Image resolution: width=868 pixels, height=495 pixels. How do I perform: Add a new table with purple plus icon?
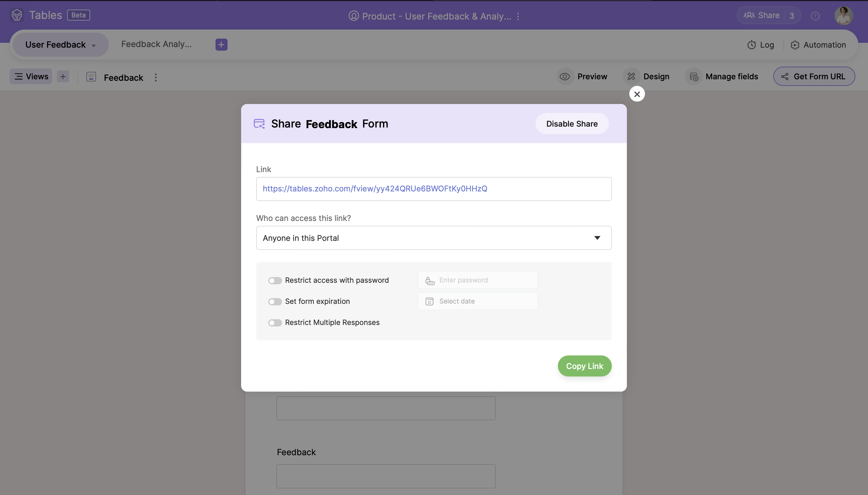tap(221, 45)
